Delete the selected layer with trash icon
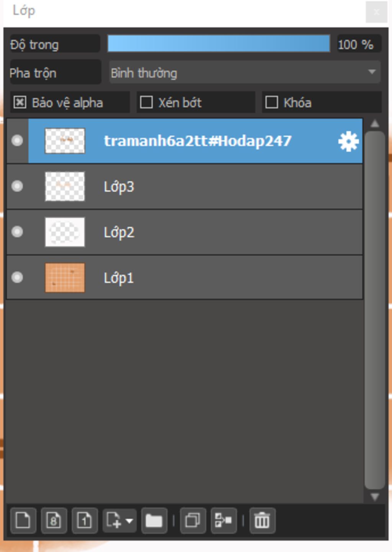This screenshot has height=552, width=392. click(262, 521)
